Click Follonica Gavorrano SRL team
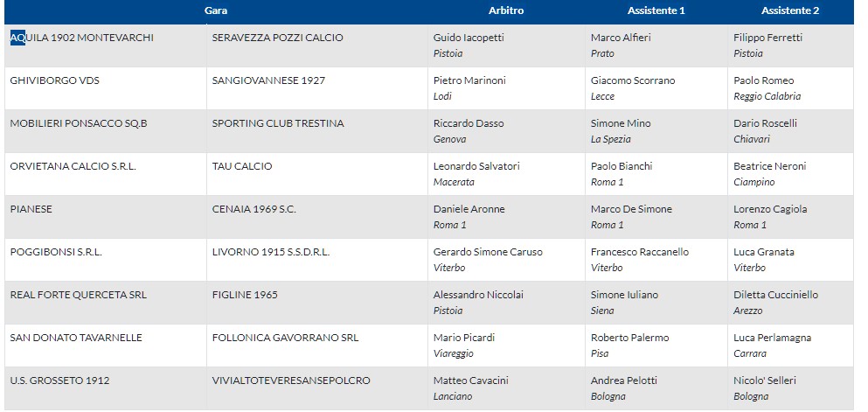 pos(285,338)
